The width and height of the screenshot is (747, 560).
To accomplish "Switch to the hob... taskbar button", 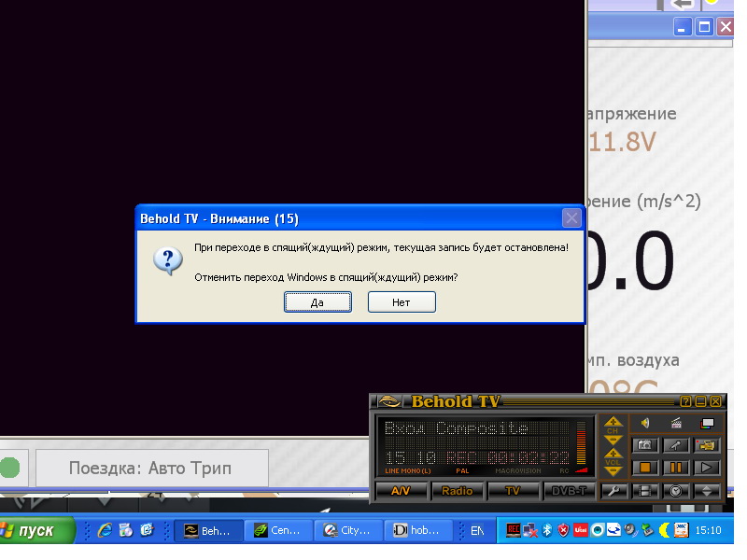I will point(417,530).
